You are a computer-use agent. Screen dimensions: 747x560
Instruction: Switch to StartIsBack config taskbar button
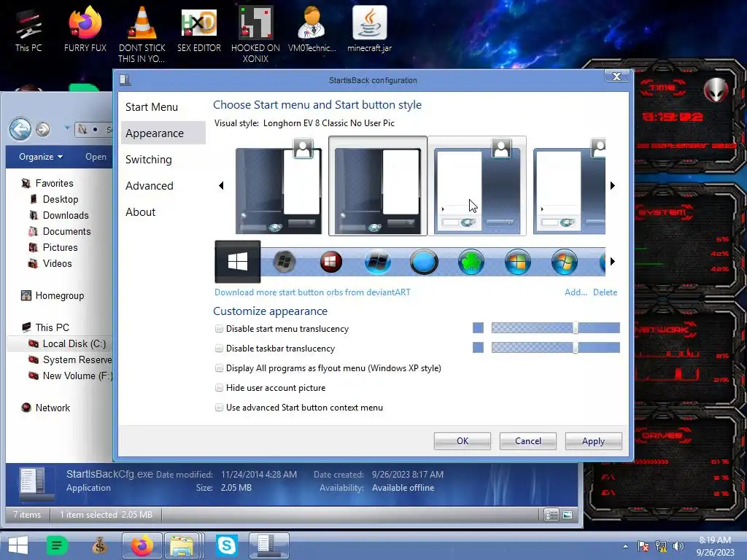pyautogui.click(x=268, y=545)
